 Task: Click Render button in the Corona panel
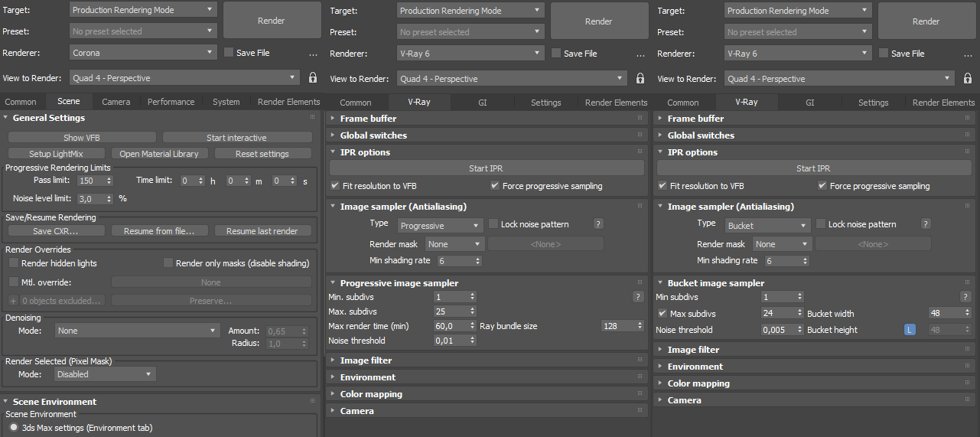[272, 21]
